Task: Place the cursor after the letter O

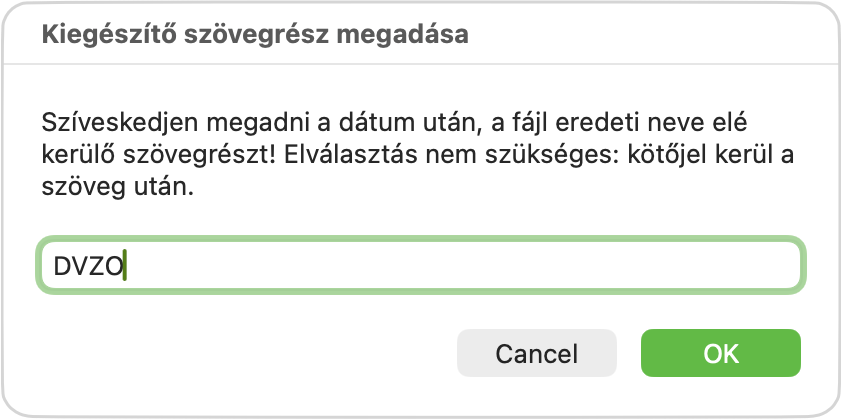Action: [124, 266]
